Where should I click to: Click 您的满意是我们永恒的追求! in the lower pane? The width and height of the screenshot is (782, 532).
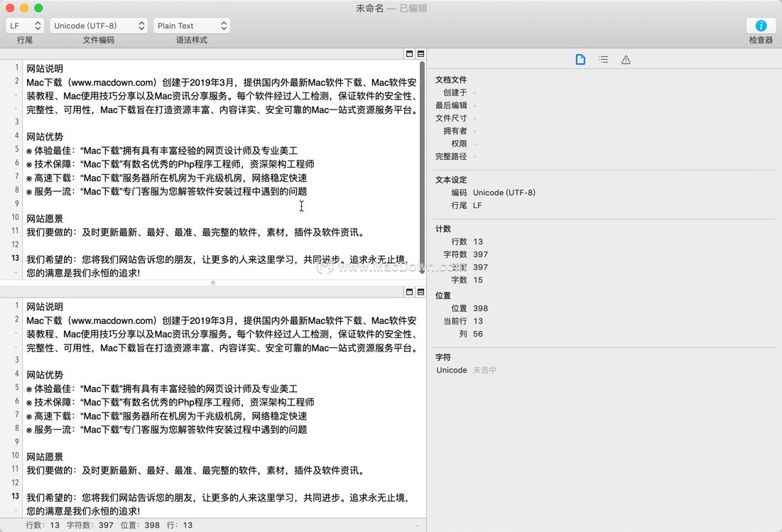[x=83, y=511]
